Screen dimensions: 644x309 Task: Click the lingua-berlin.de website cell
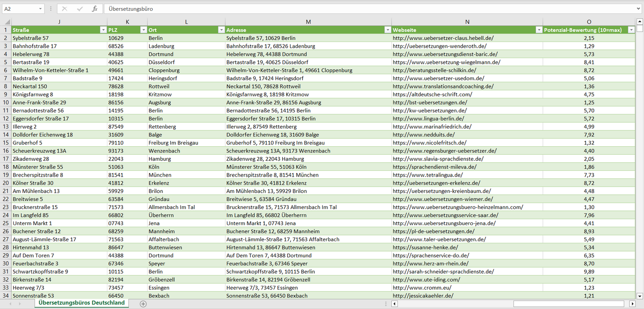[428, 119]
